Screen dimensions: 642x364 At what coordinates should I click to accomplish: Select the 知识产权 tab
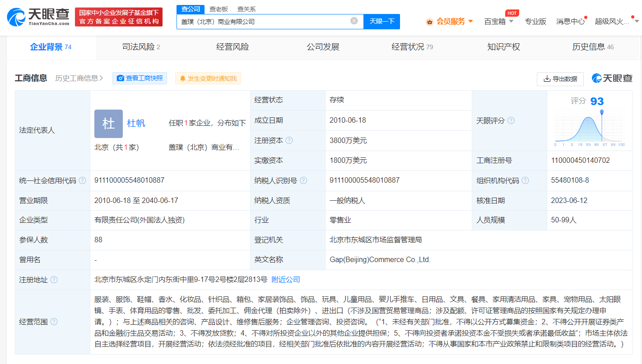(503, 47)
